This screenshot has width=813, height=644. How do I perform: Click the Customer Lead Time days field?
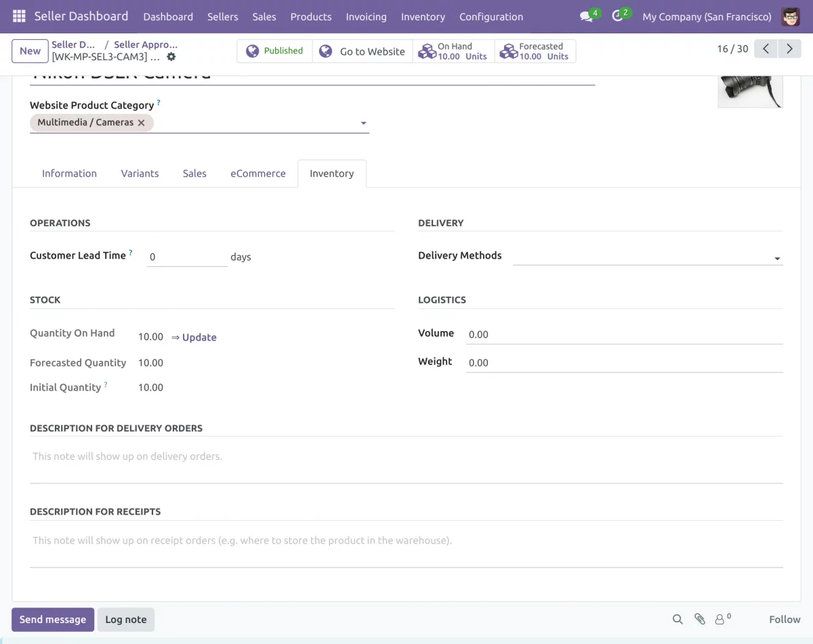[187, 257]
